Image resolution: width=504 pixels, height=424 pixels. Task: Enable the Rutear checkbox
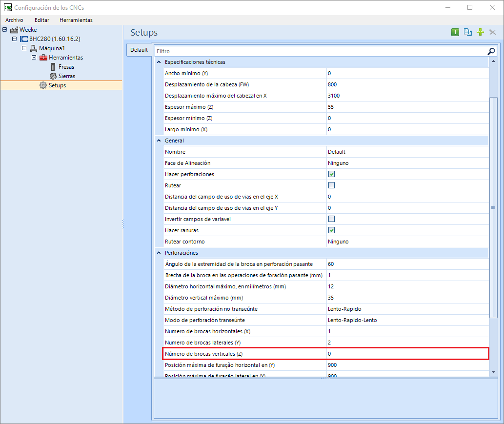pyautogui.click(x=331, y=185)
